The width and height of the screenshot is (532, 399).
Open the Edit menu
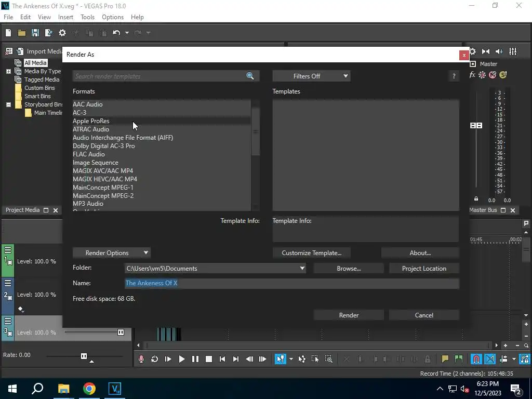(x=25, y=17)
